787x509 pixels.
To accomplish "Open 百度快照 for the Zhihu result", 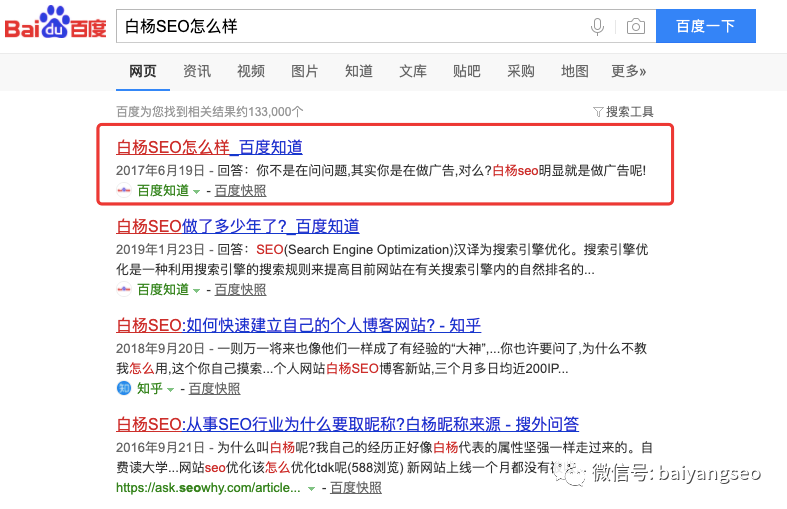I will pos(214,389).
